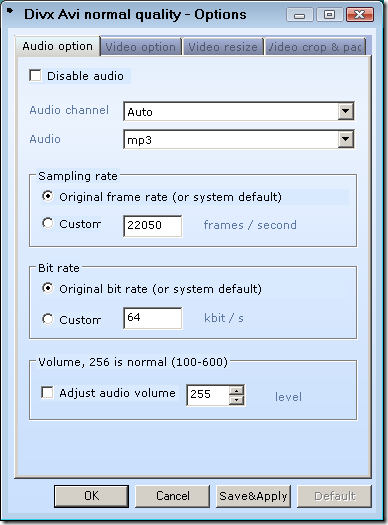Image resolution: width=388 pixels, height=525 pixels.
Task: Select Original frame rate radio button
Action: pos(48,196)
